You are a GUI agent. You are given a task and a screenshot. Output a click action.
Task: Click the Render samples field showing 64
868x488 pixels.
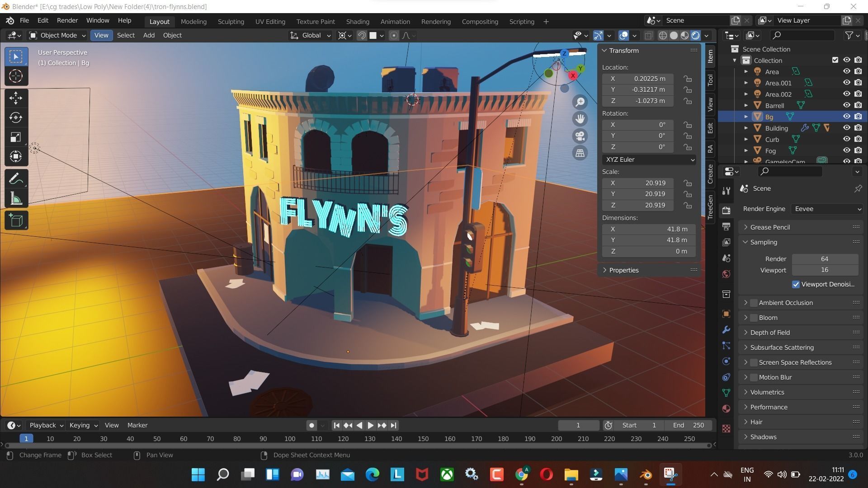(x=825, y=259)
